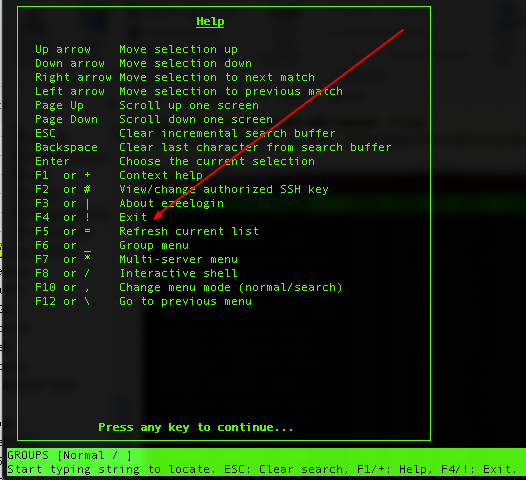The height and width of the screenshot is (480, 526).
Task: Click the "View/change authorized SSH key" line
Action: click(224, 190)
